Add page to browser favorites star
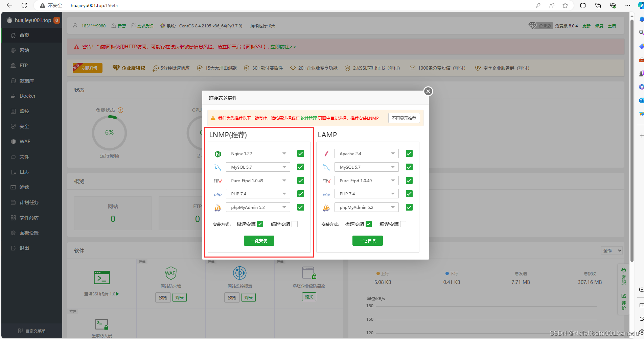Screen dimensions: 644x339 click(x=565, y=5)
